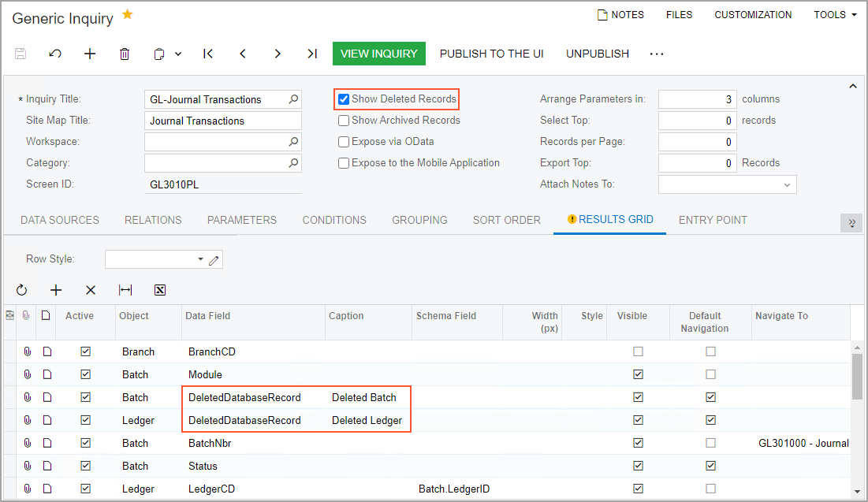Image resolution: width=868 pixels, height=502 pixels.
Task: Click the Export to Excel icon
Action: tap(160, 290)
